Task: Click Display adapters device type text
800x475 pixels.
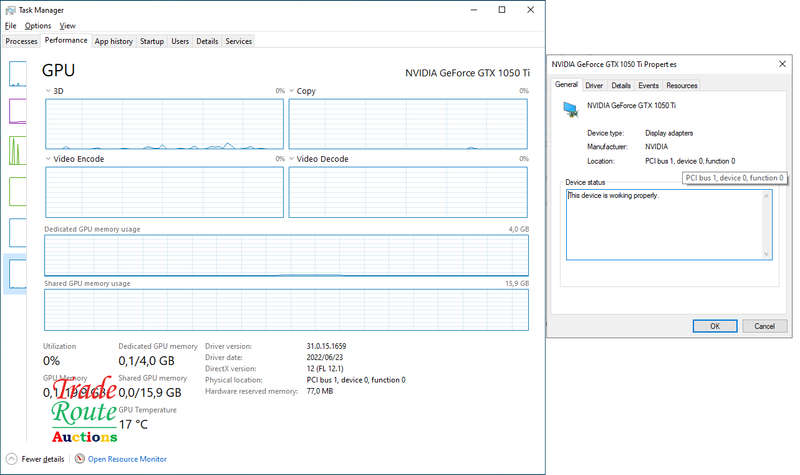Action: point(669,133)
